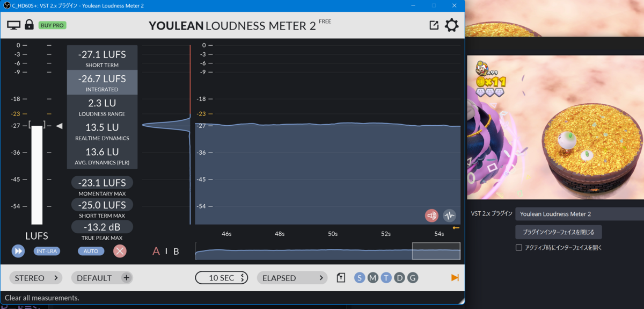Click the fast-forward play button under LUFS
The image size is (644, 309).
tap(18, 251)
